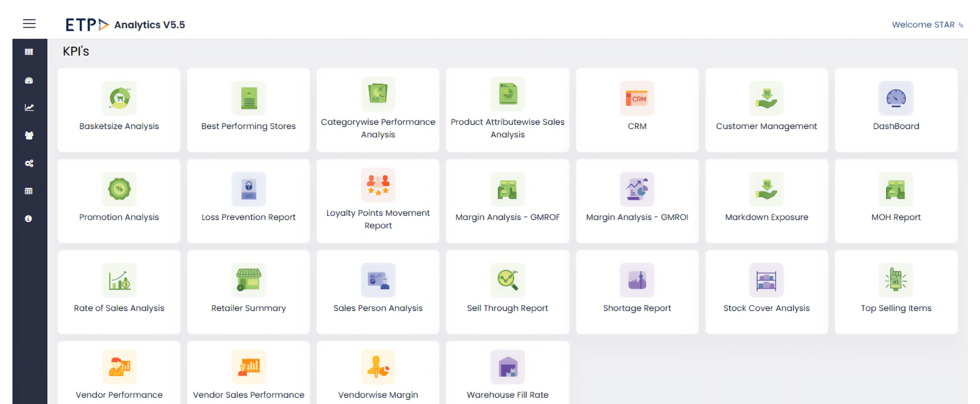Toggle the hamburger menu in the header
The height and width of the screenshot is (404, 980).
(x=29, y=23)
